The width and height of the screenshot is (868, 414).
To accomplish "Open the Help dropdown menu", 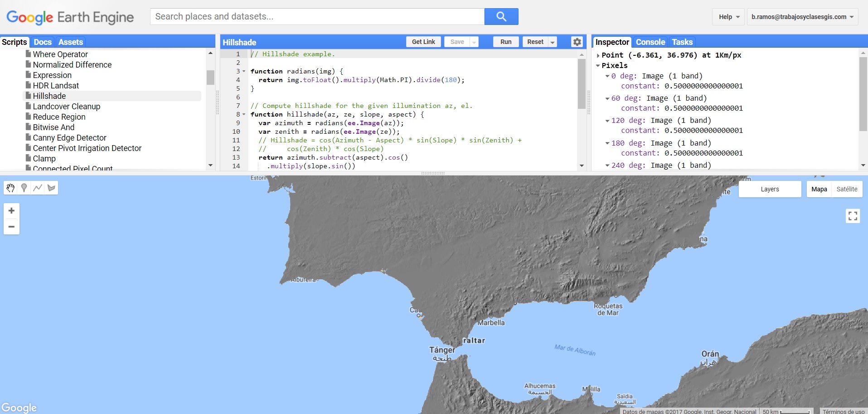I will 727,16.
